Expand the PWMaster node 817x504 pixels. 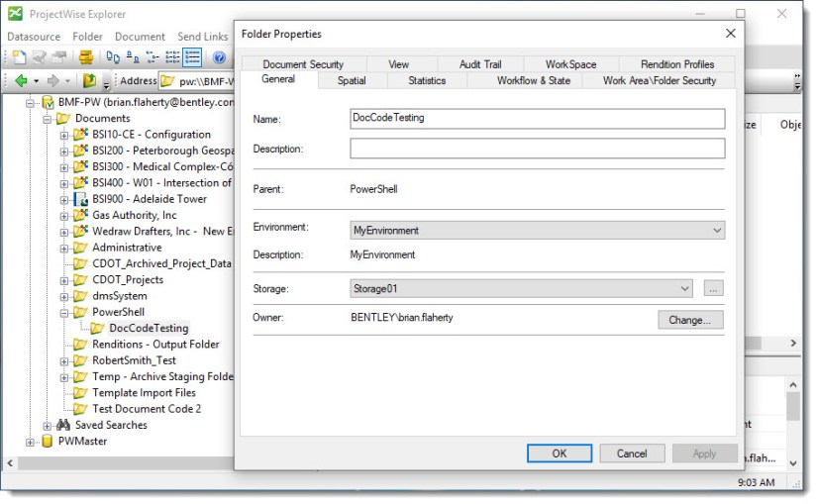point(31,442)
